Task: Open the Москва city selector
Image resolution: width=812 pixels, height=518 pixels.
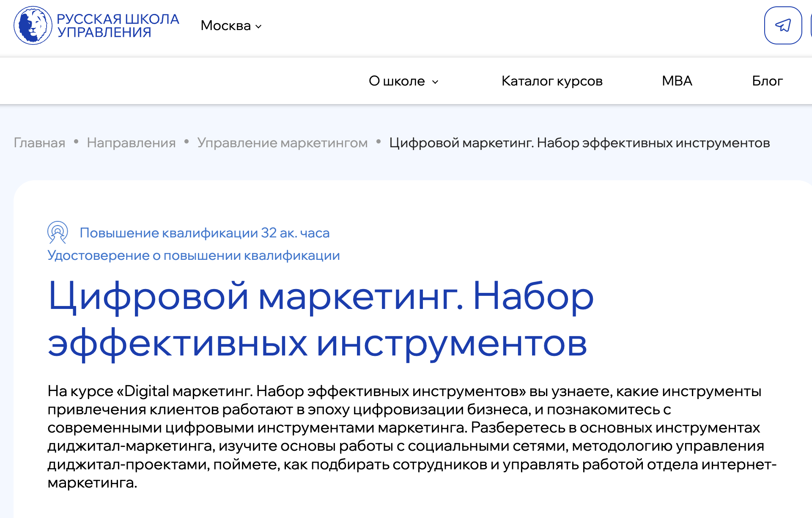Action: click(x=226, y=25)
